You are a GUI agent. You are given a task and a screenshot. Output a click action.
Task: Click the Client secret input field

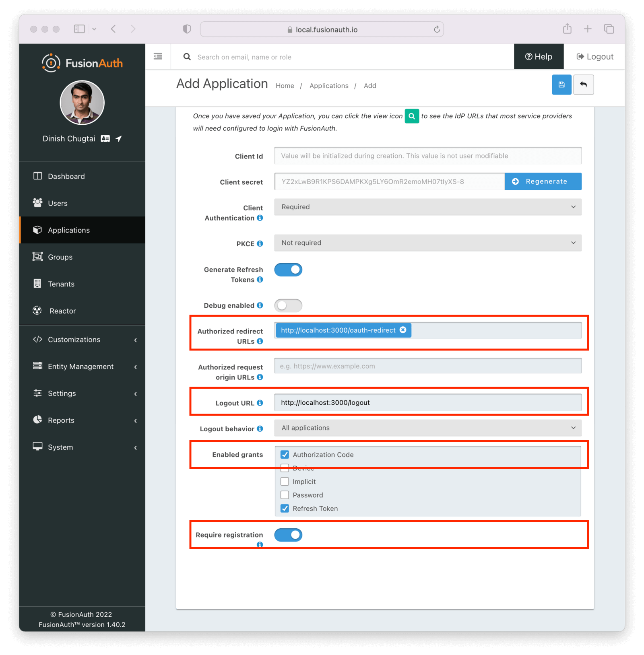(389, 181)
